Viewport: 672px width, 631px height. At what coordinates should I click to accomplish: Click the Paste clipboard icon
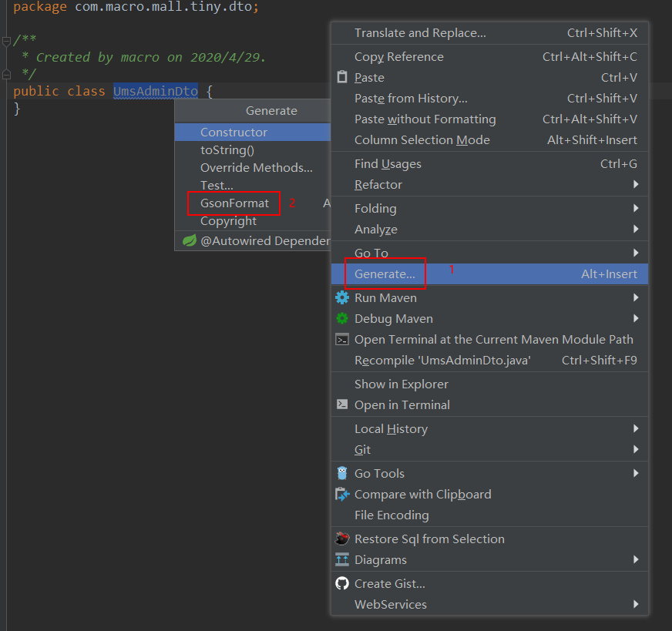[342, 78]
